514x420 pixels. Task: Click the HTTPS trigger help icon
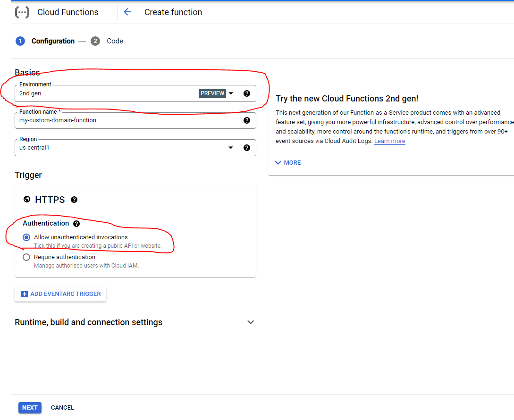point(74,200)
